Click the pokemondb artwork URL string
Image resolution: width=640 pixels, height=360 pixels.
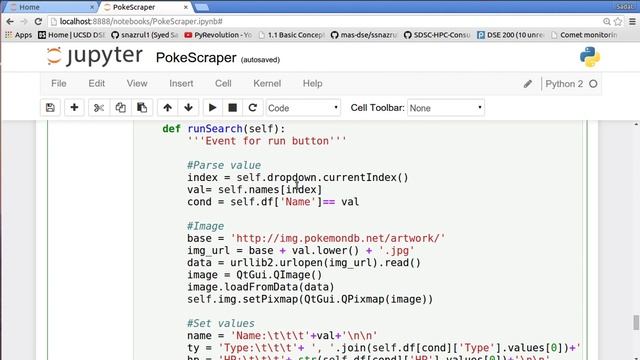[x=338, y=238]
